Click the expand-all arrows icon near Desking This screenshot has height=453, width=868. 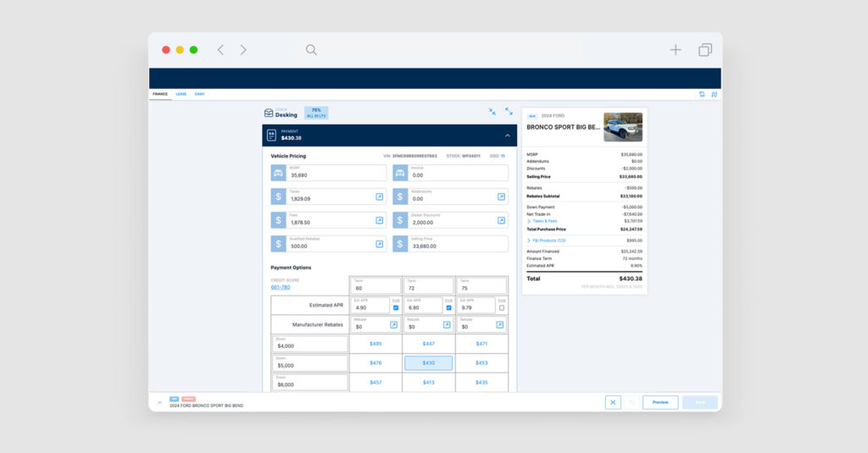509,112
